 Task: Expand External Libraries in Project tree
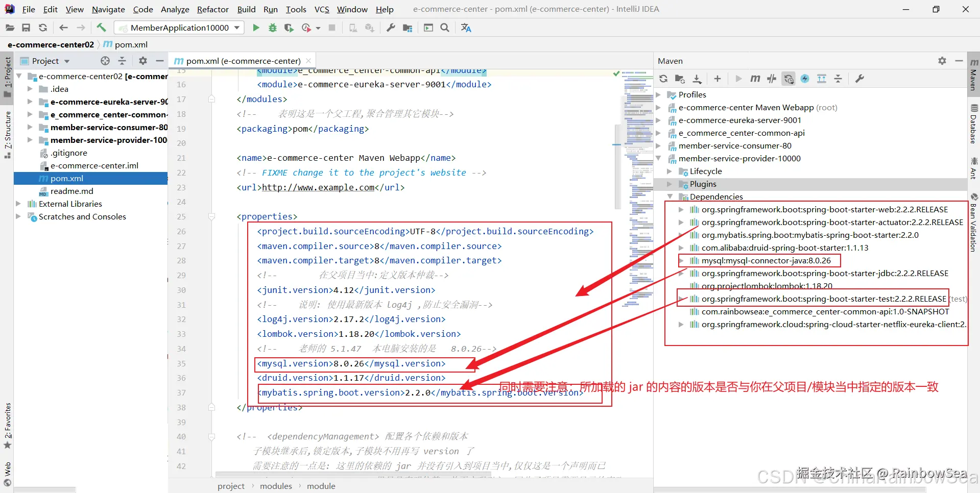pyautogui.click(x=18, y=204)
